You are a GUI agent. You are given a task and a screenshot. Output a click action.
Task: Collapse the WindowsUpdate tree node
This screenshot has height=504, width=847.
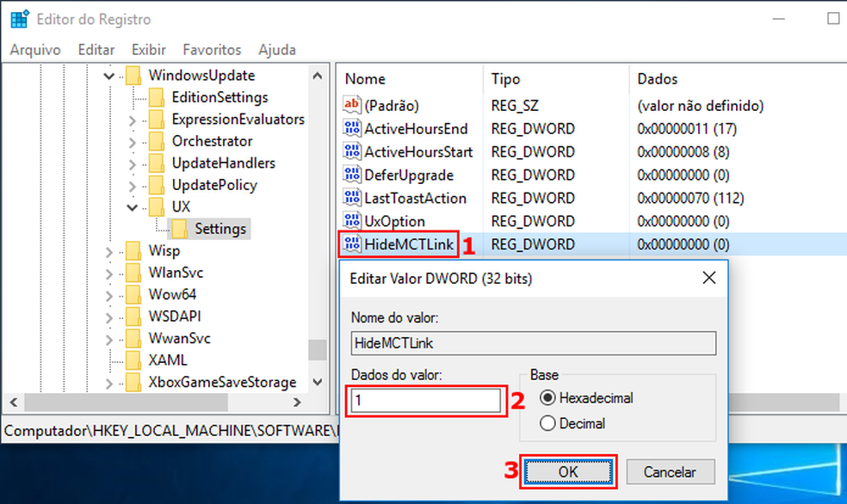tap(109, 75)
